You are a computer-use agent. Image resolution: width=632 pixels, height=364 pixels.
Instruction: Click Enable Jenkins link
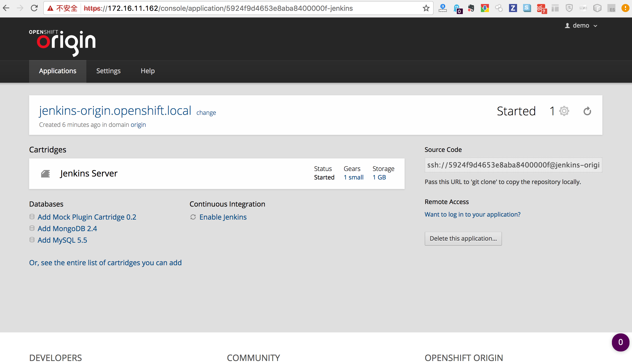click(223, 217)
